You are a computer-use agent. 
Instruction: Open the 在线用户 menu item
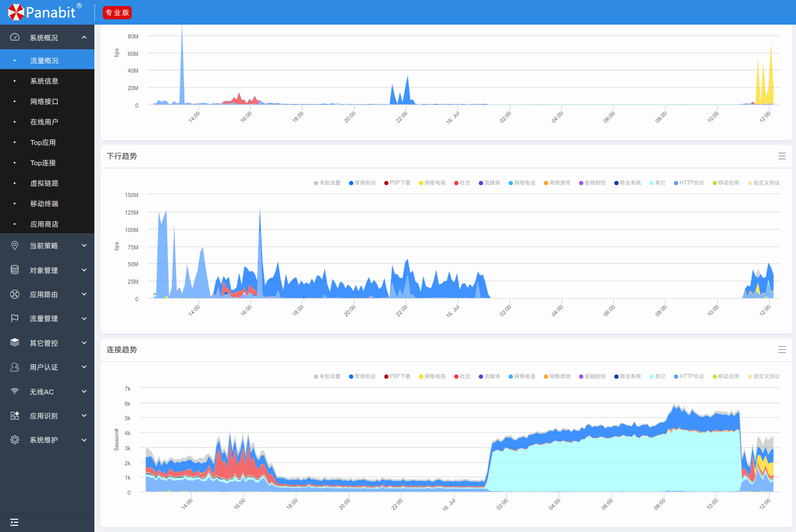(x=47, y=122)
